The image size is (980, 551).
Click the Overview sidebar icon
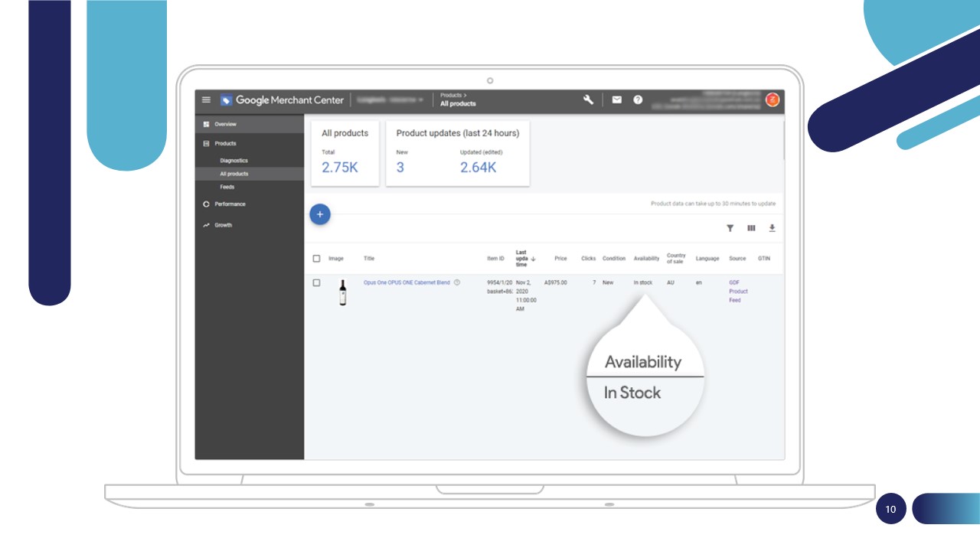tap(206, 124)
